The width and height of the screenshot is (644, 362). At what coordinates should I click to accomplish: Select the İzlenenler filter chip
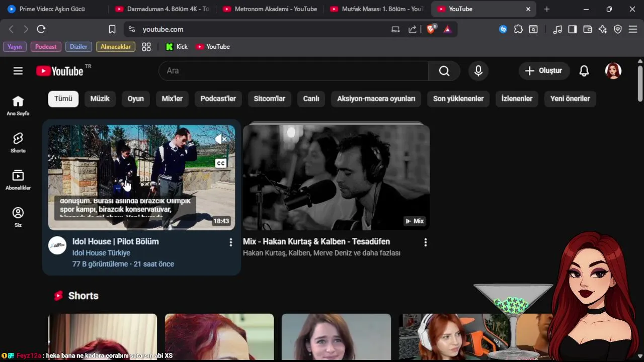517,99
